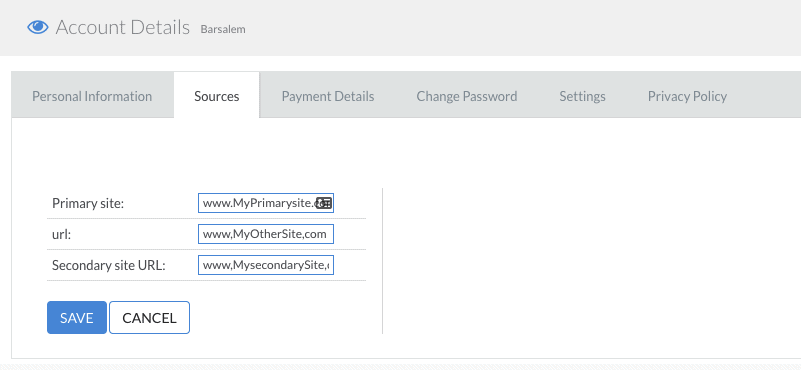Switch to the Payment Details tab
801x370 pixels.
point(328,96)
